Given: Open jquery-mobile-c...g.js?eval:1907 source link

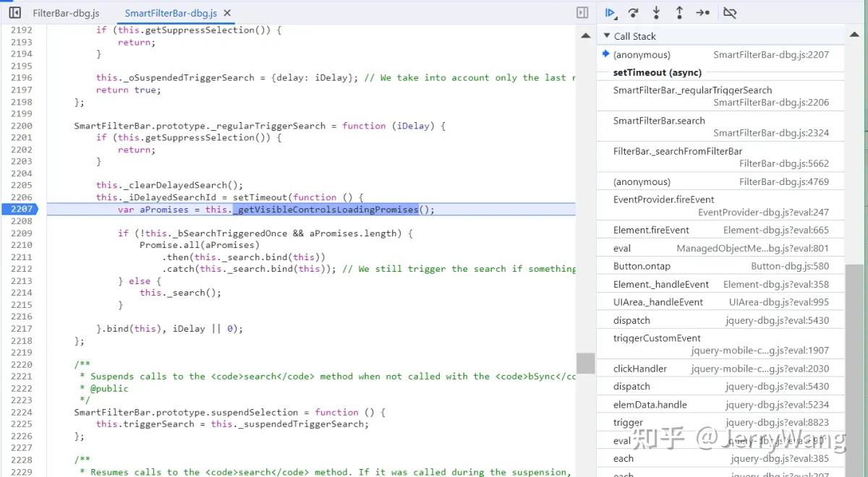Looking at the screenshot, I should click(760, 351).
